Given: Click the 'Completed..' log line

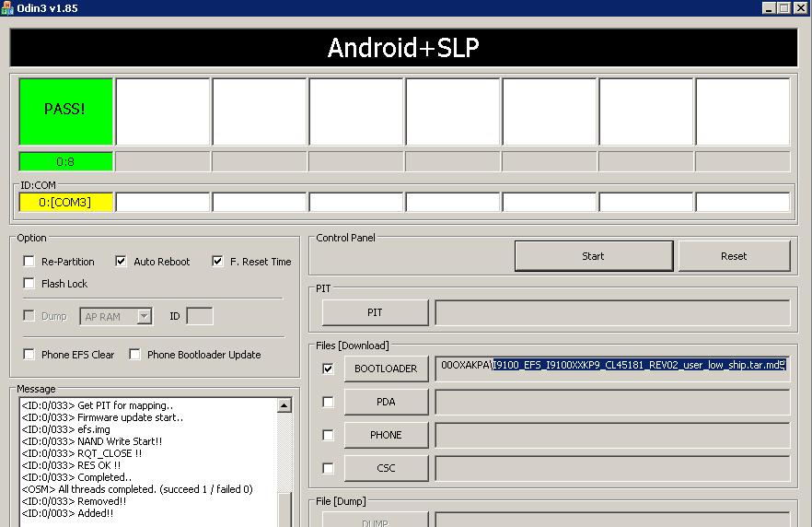Looking at the screenshot, I should point(76,477).
